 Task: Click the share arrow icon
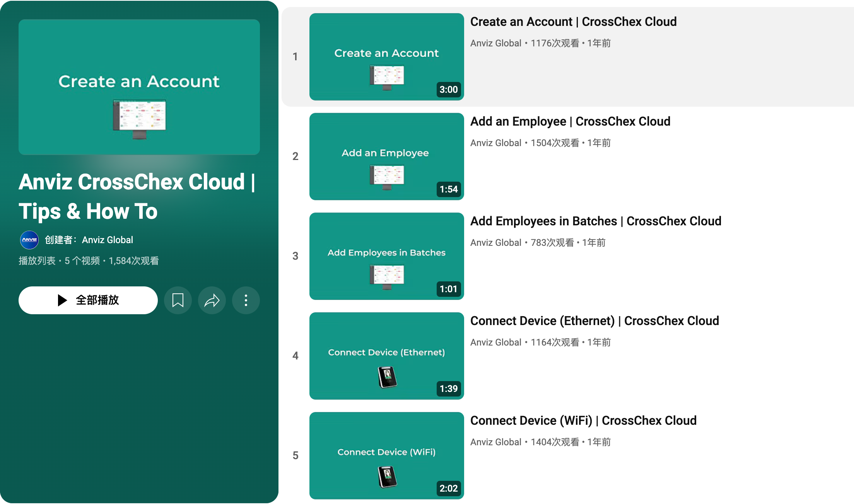[x=212, y=300]
